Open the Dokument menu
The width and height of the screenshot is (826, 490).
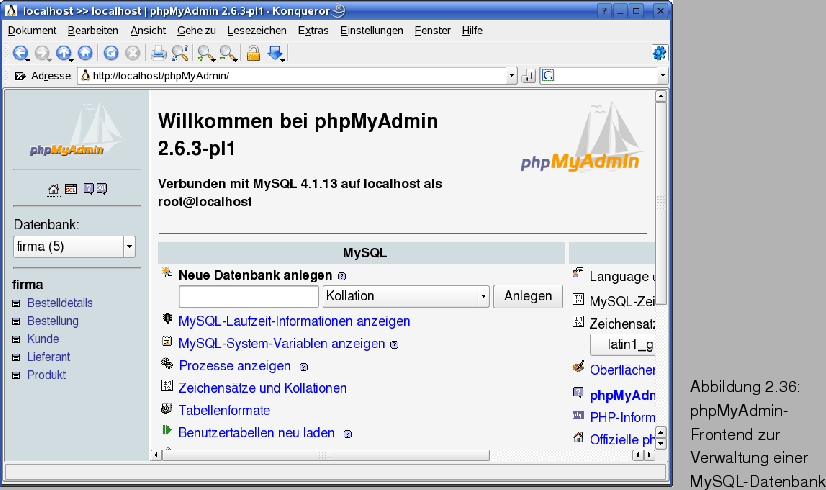(32, 31)
